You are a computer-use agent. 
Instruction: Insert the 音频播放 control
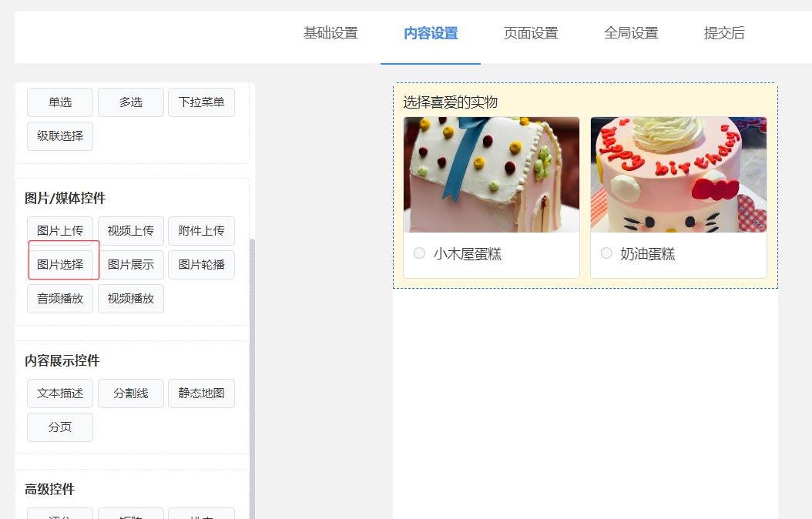click(60, 299)
